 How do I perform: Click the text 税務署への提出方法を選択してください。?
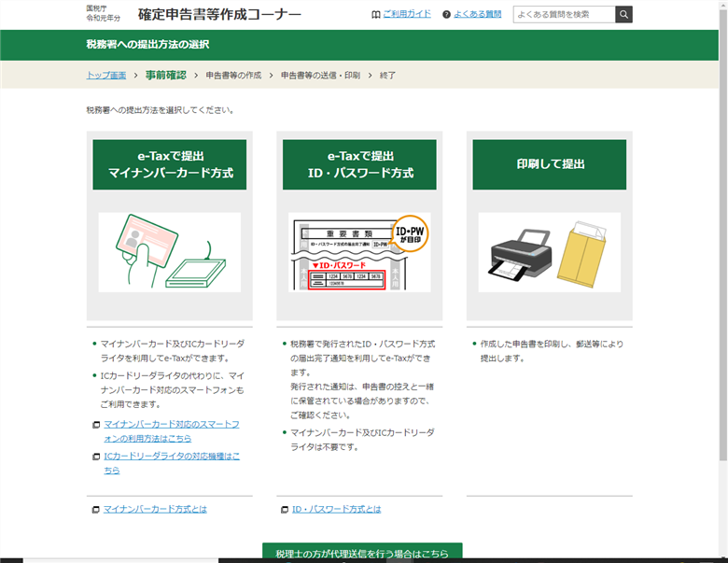point(161,110)
